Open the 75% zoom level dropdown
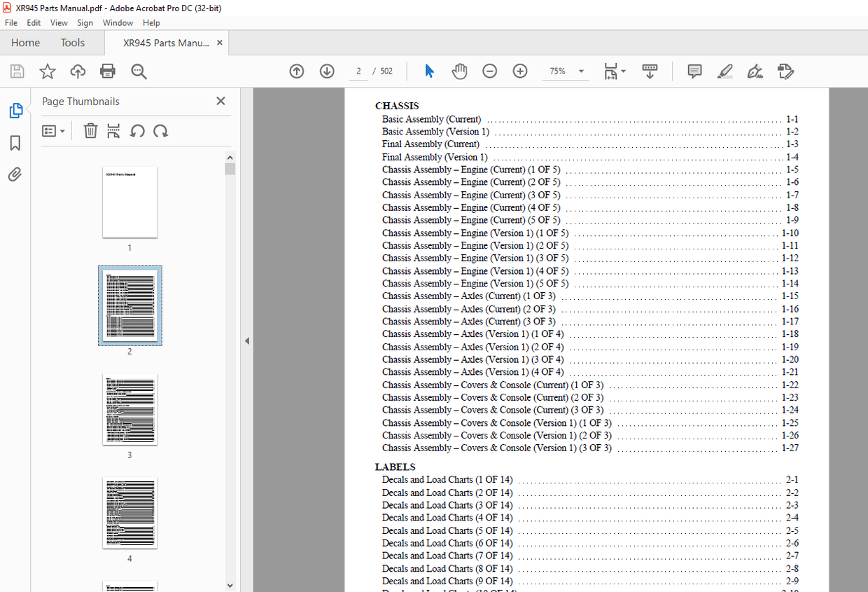 point(580,71)
